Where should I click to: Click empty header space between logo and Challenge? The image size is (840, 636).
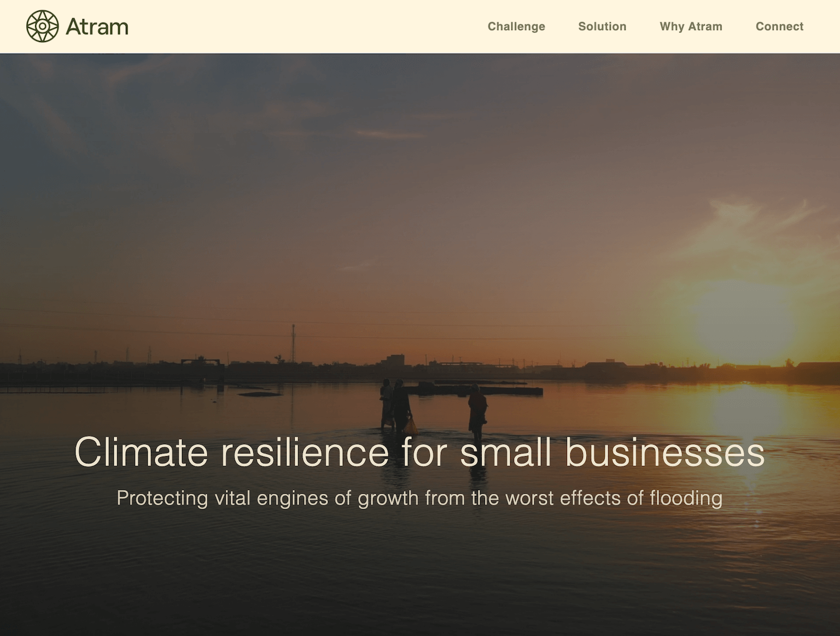306,26
